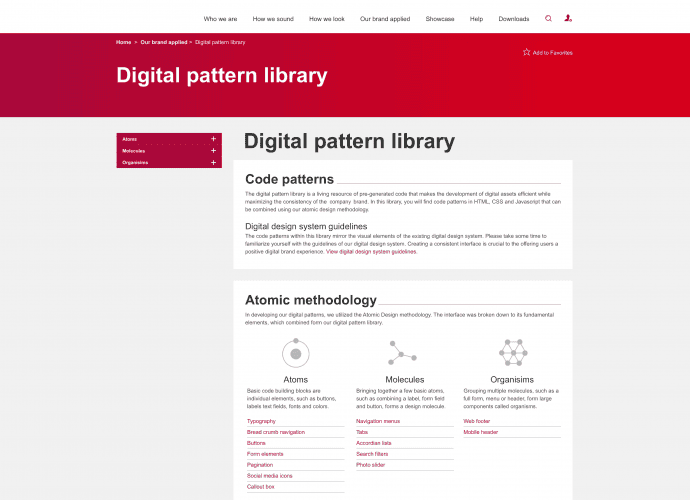Screen dimensions: 690x500
Task: Click the Molecules node illustration
Action: [402, 353]
